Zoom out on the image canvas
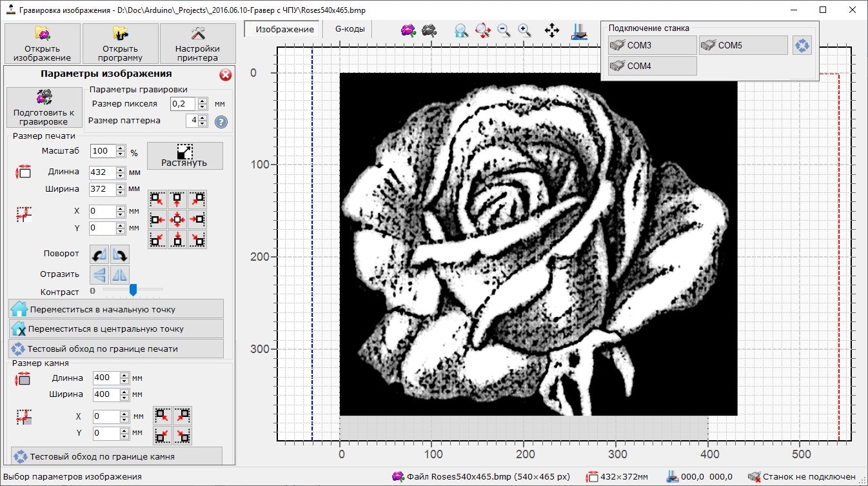This screenshot has height=486, width=868. [504, 30]
